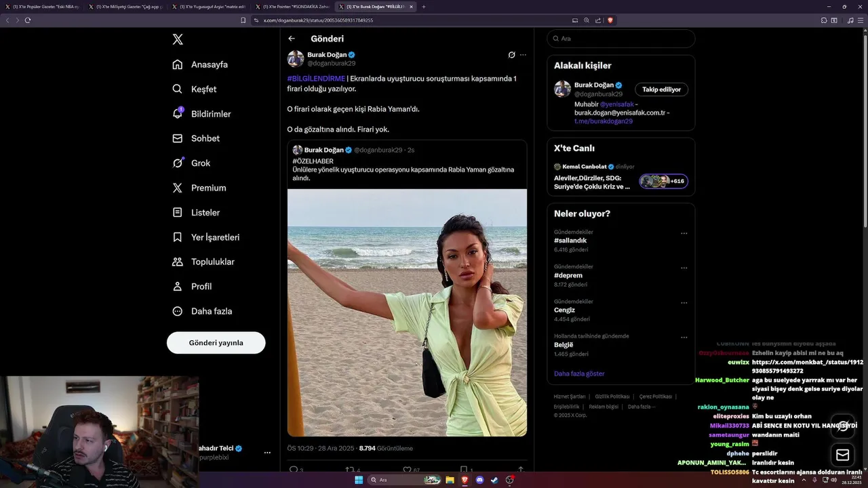Screen dimensions: 868x488
Task: Toggle Takip ediliyor follow button
Action: (x=662, y=89)
